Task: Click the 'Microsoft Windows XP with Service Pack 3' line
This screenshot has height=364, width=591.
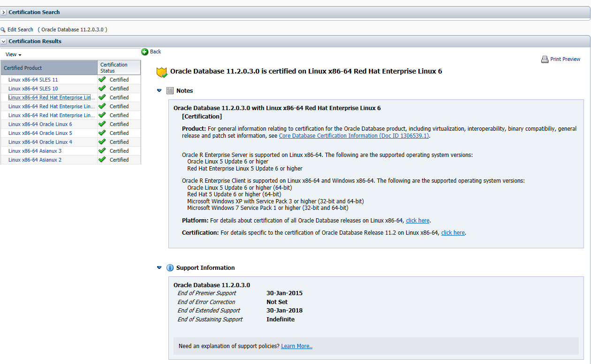Action: tap(275, 201)
